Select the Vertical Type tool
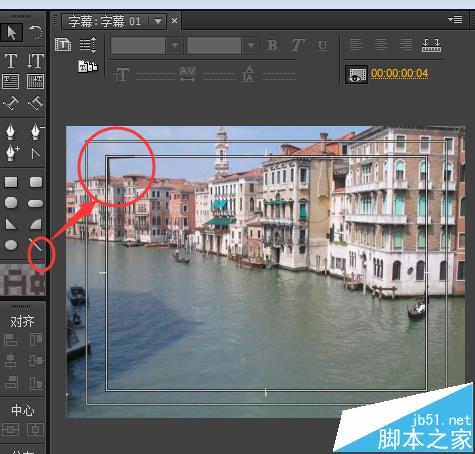 point(35,61)
